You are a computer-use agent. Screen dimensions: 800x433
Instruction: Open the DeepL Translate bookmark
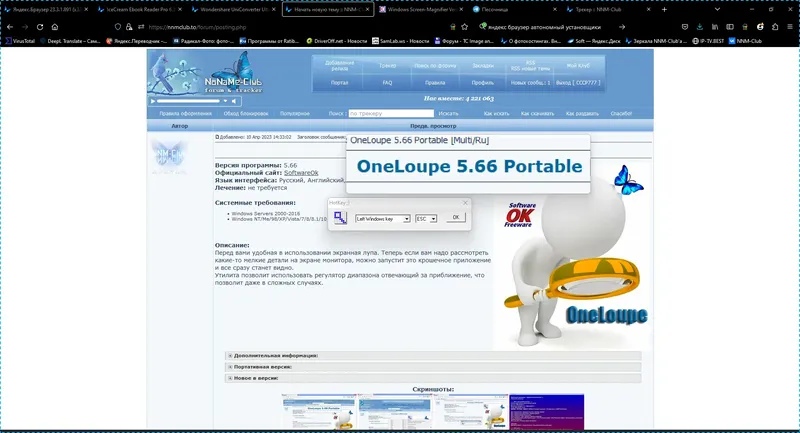70,41
